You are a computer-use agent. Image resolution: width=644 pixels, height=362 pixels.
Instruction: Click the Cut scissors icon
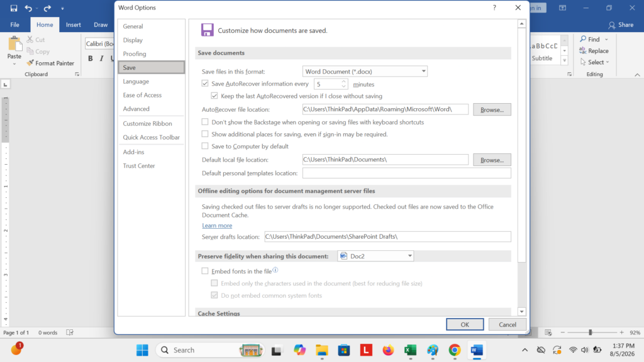pos(30,40)
